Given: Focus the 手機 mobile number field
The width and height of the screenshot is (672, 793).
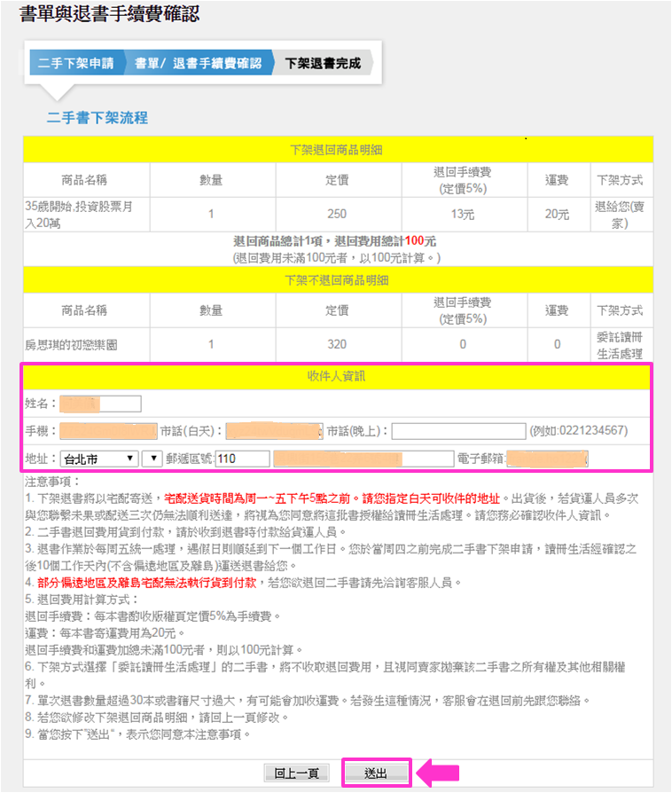Looking at the screenshot, I should click(107, 432).
